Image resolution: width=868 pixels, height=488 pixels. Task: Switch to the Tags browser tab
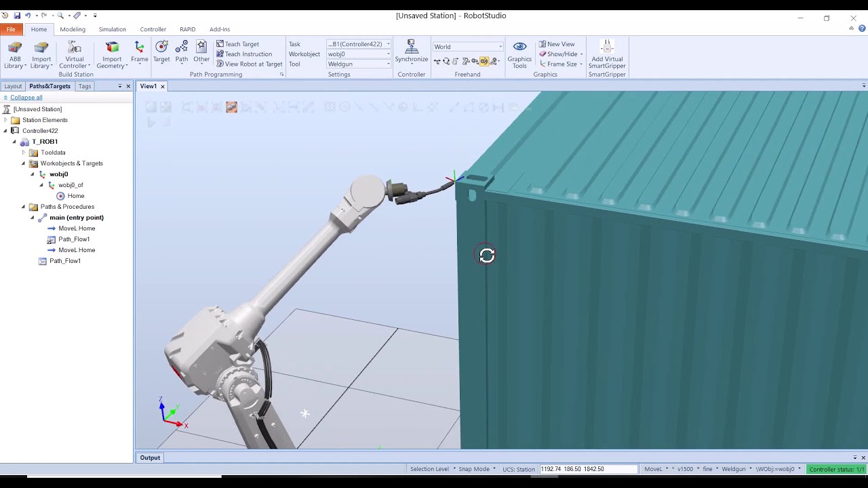tap(85, 86)
